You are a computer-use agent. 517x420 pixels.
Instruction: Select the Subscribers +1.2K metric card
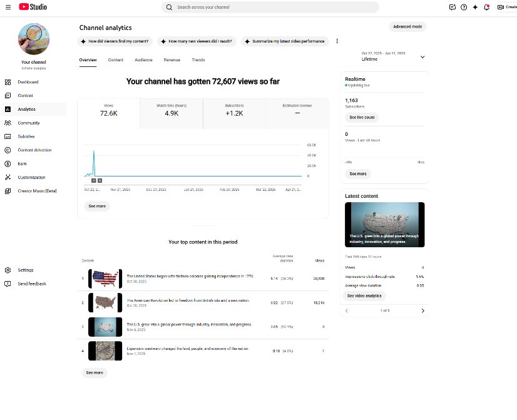(235, 113)
